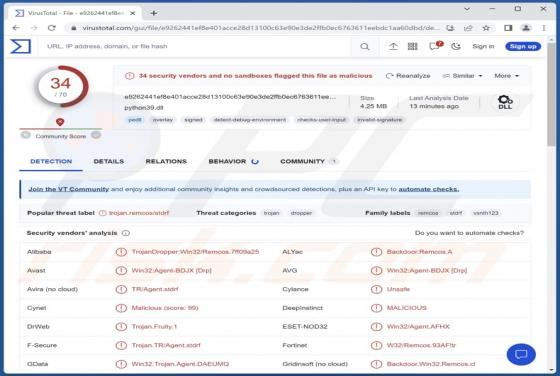Open the apps grid icon

(412, 46)
